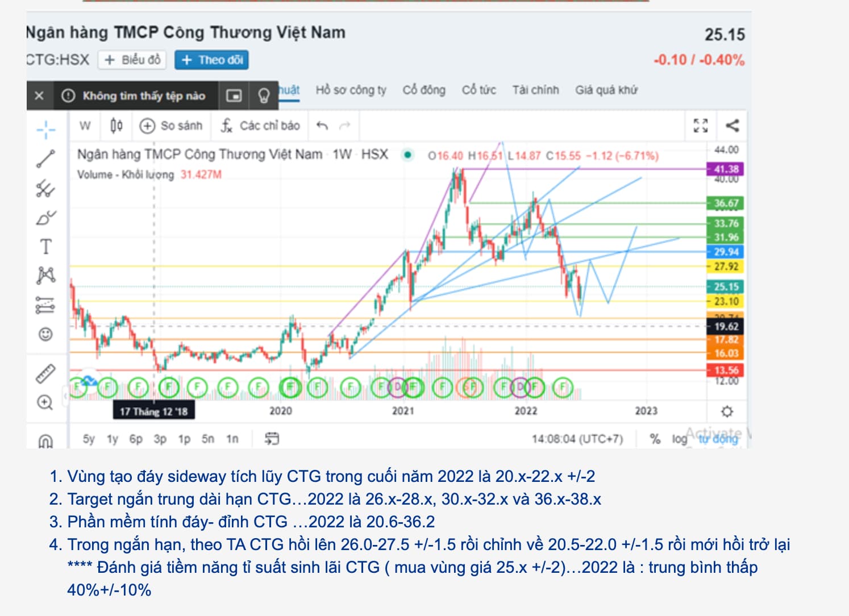Click the 25.15 current price label on axis

pyautogui.click(x=726, y=287)
